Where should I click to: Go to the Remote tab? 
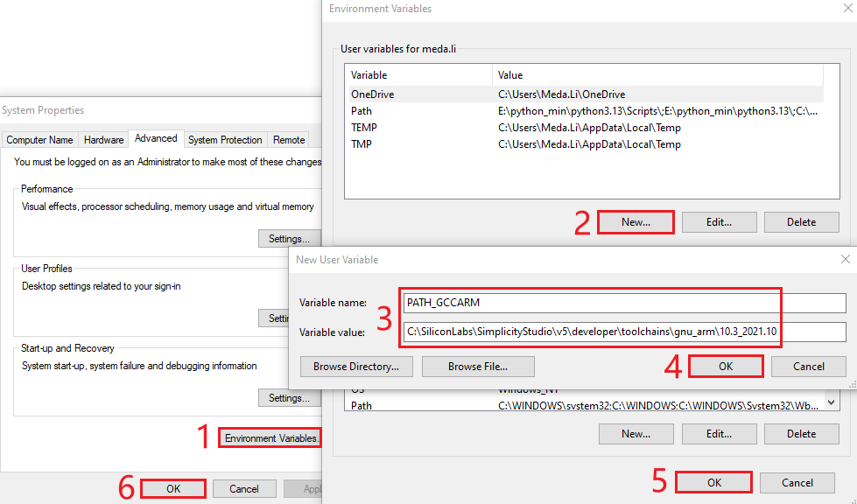point(289,140)
